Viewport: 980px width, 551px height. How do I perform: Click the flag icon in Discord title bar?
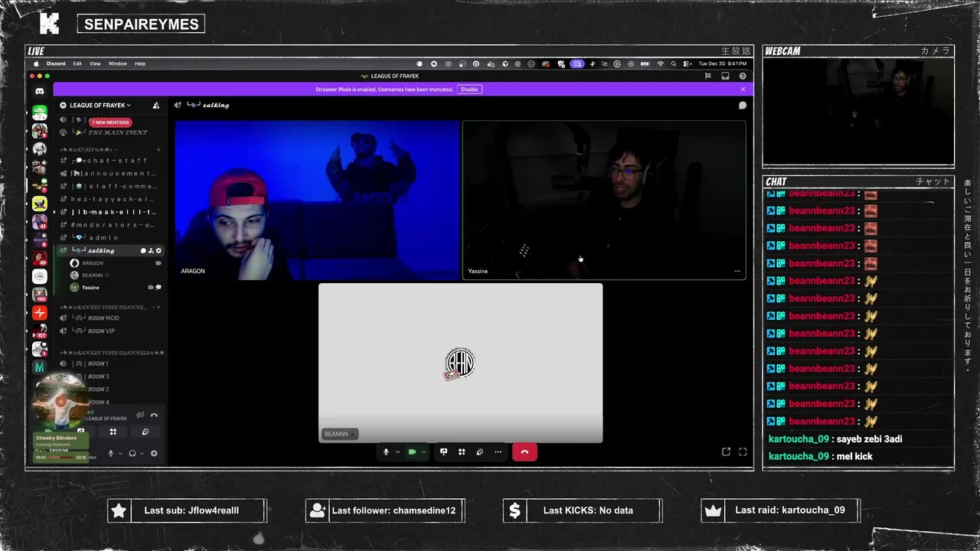(x=707, y=77)
